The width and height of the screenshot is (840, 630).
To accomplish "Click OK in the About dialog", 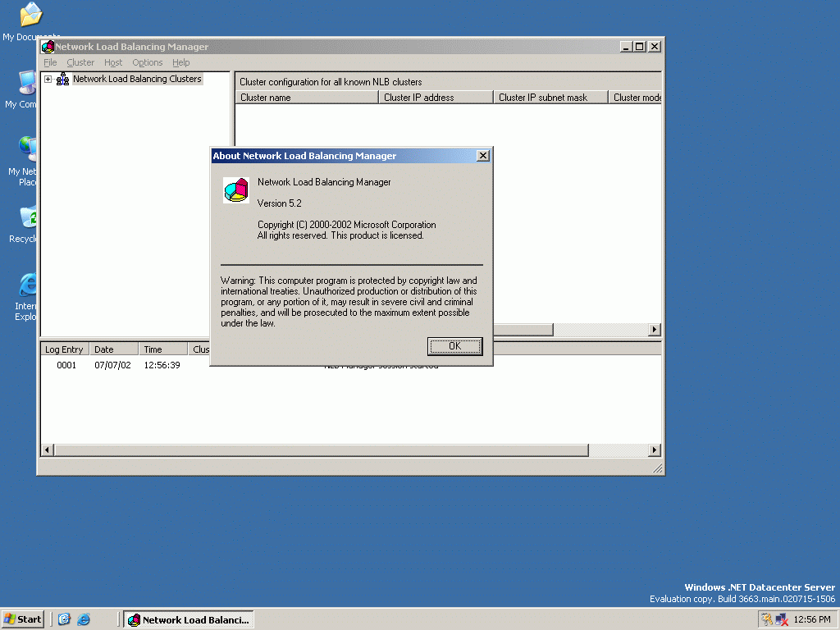I will point(454,346).
